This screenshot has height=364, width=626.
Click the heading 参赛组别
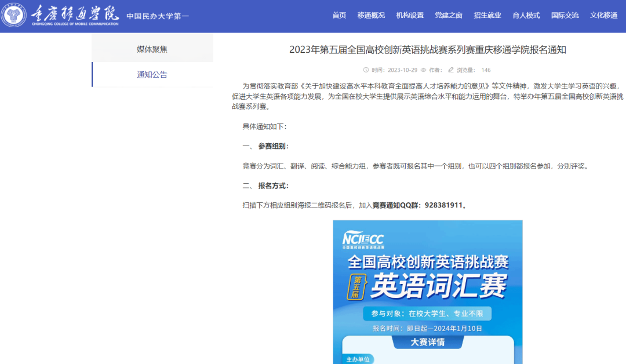[273, 146]
